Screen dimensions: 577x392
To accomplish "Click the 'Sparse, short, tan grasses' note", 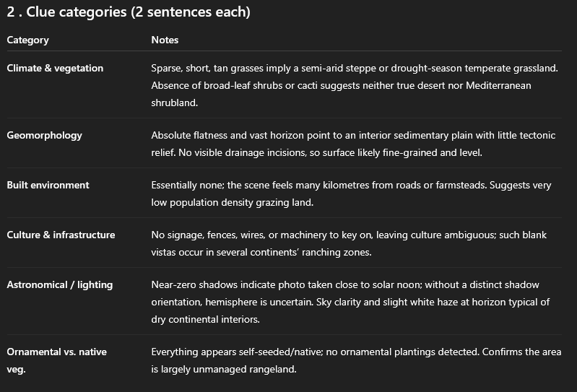I will (x=355, y=85).
